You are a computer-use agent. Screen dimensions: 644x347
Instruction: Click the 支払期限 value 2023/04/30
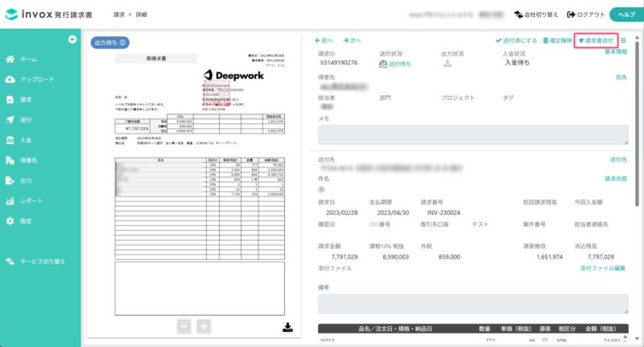[393, 213]
